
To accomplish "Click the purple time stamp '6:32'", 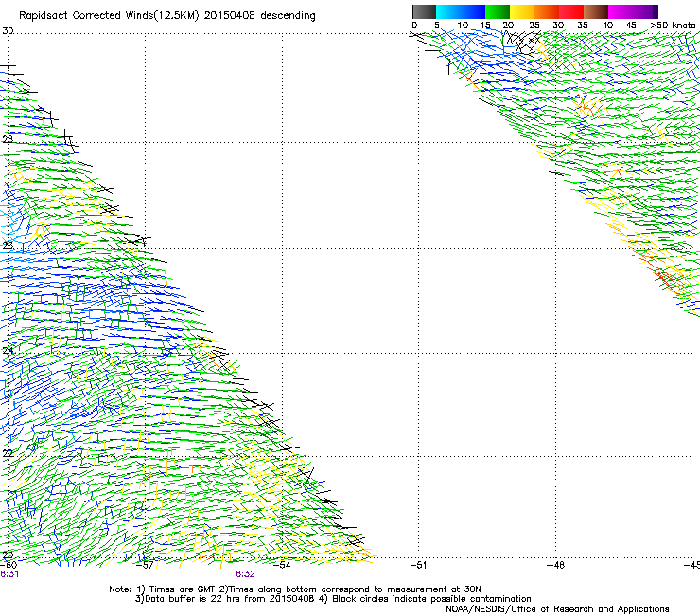I will pos(245,574).
